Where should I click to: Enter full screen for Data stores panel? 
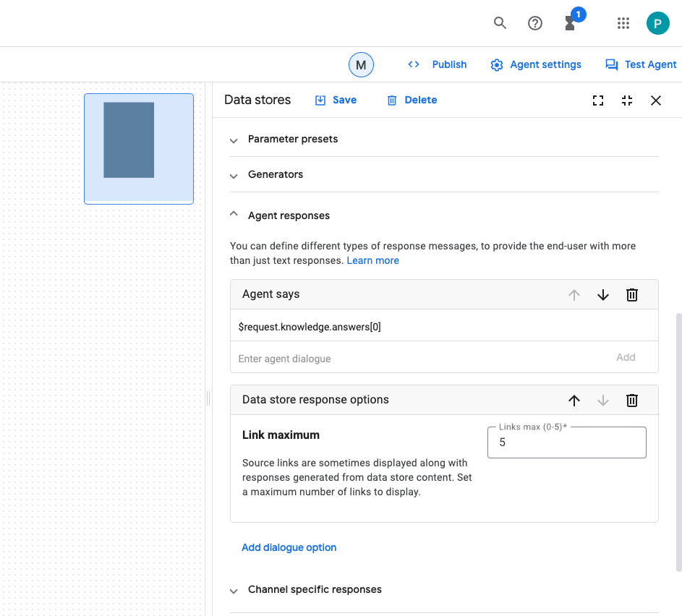(598, 100)
